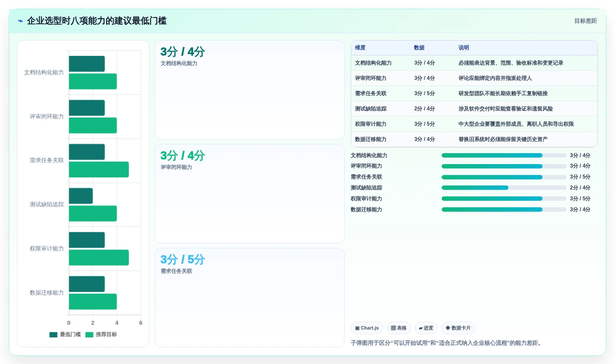
Task: Click the lightning icon beside the dashboard title
Action: [x=21, y=21]
